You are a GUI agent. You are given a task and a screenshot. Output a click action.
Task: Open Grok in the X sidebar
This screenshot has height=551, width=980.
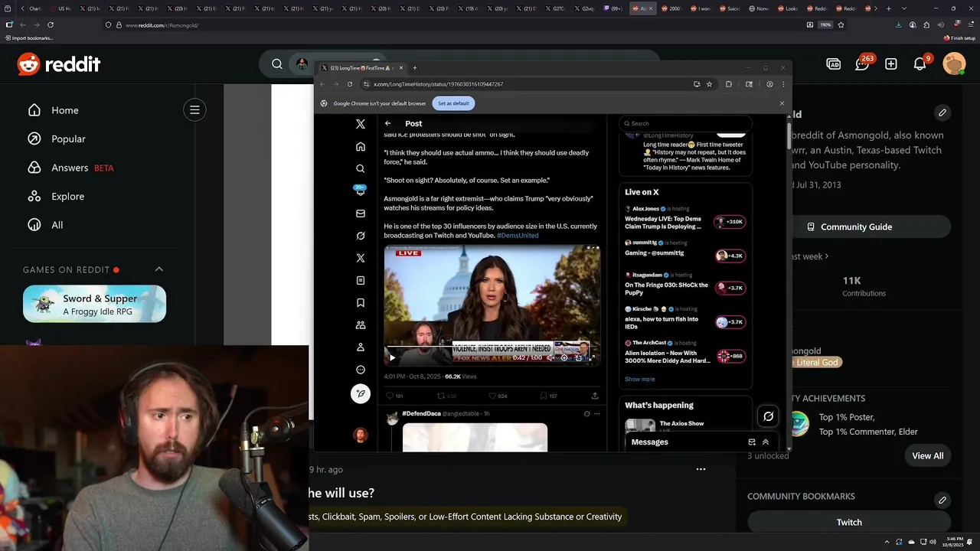click(x=361, y=236)
